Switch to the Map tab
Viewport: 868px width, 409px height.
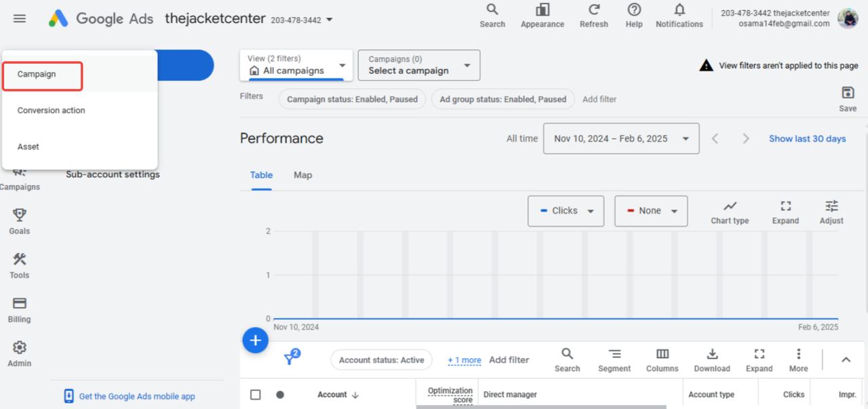pos(303,175)
